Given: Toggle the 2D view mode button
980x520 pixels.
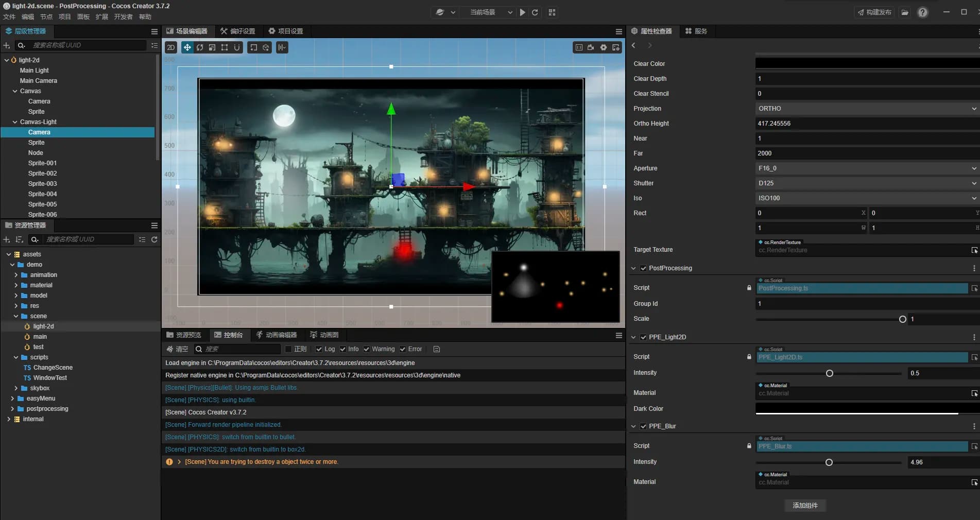Looking at the screenshot, I should 171,47.
